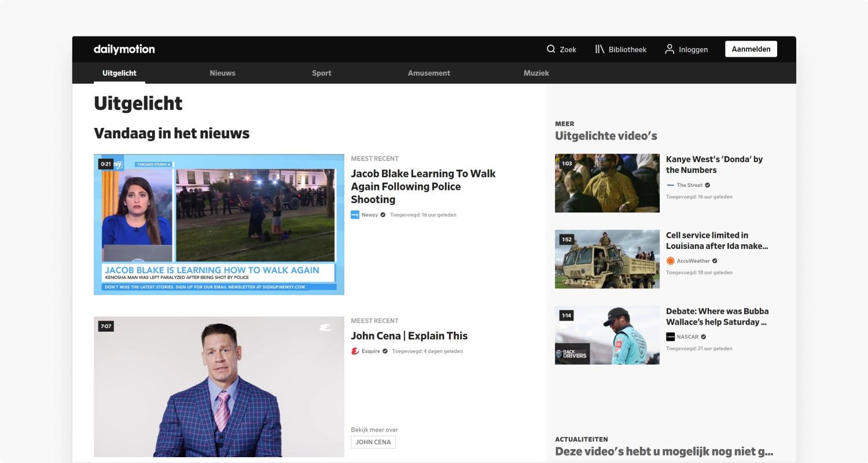Click the search magnifier icon

pos(551,49)
